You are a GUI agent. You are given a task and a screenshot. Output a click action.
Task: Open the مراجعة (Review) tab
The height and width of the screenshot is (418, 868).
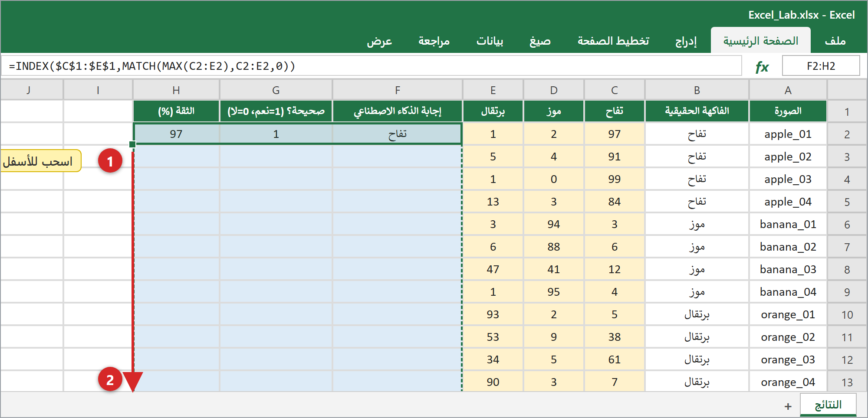[x=434, y=41]
